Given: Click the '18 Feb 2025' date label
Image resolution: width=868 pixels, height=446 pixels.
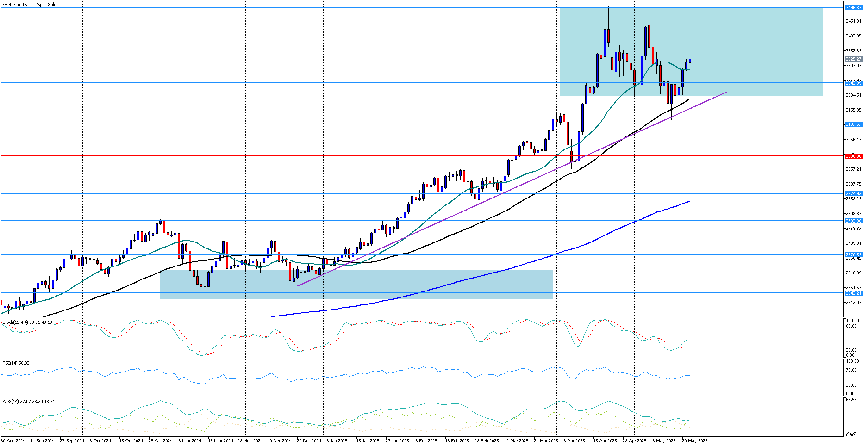Looking at the screenshot, I should click(457, 441).
